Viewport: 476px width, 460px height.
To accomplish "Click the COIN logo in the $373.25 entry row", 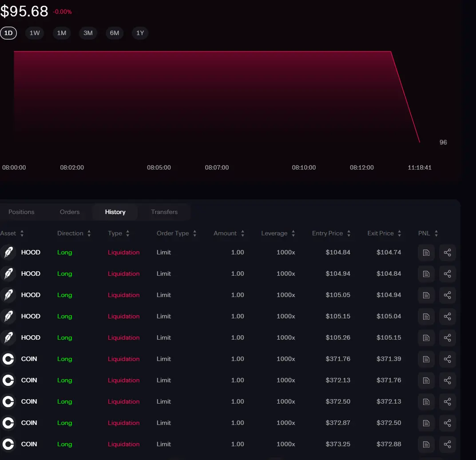I will click(8, 444).
